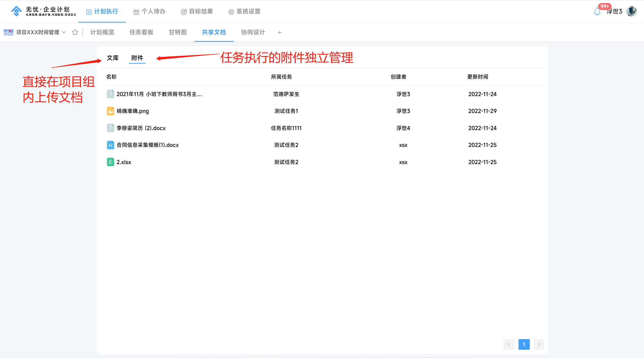Click the 无忧企业计划 logo icon
The height and width of the screenshot is (358, 644).
click(x=17, y=11)
